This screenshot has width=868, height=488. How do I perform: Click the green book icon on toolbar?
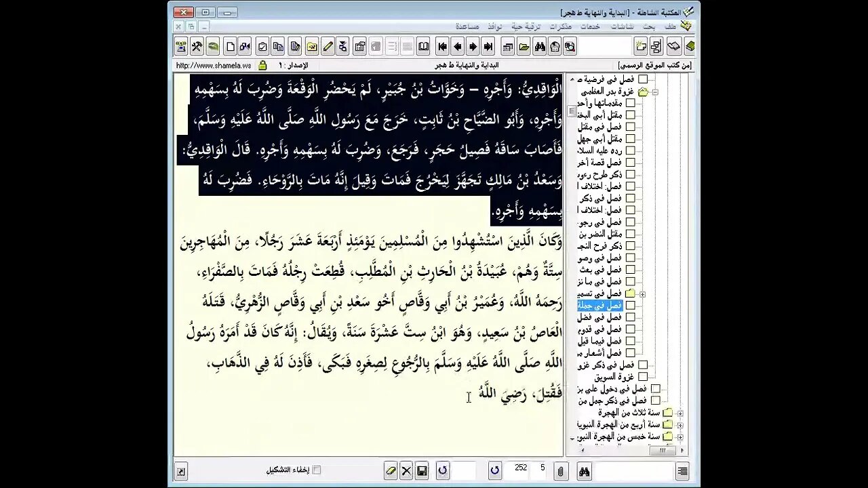(690, 47)
